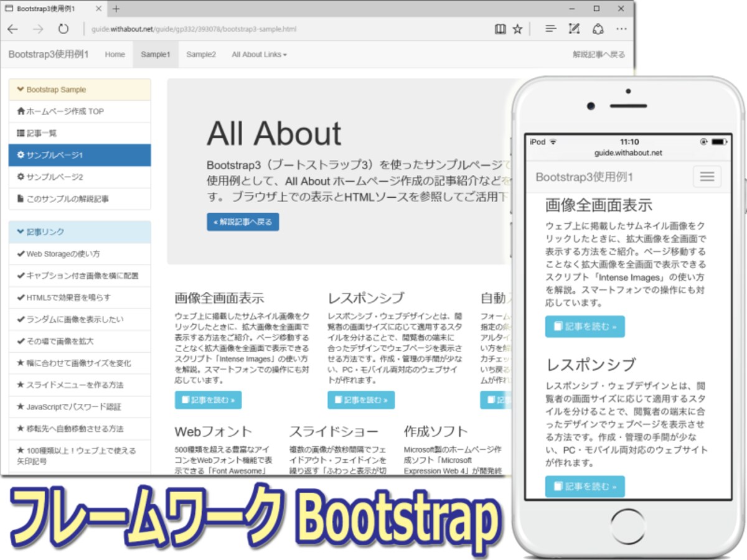Screen dimensions: 747x560
Task: Open Web Storageの使い方 link
Action: (x=80, y=254)
